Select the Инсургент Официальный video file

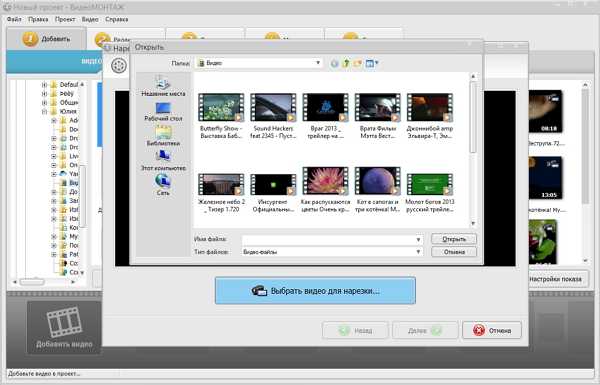pyautogui.click(x=273, y=193)
